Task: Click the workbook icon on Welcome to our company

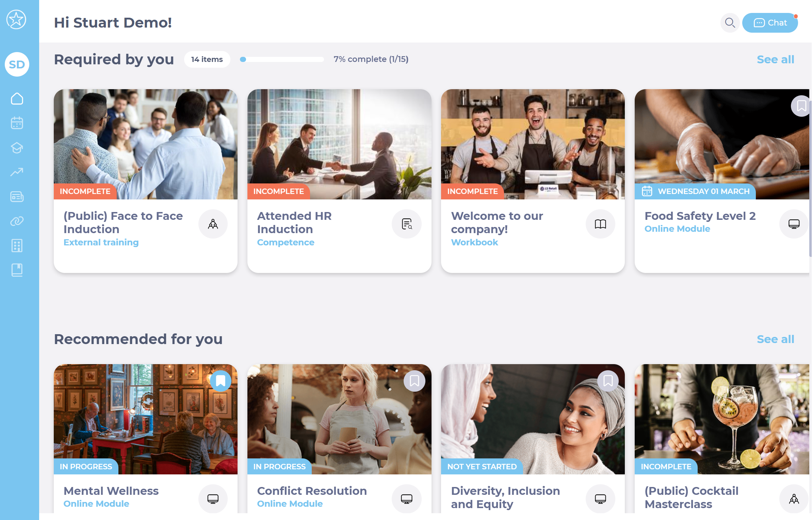Action: click(600, 224)
